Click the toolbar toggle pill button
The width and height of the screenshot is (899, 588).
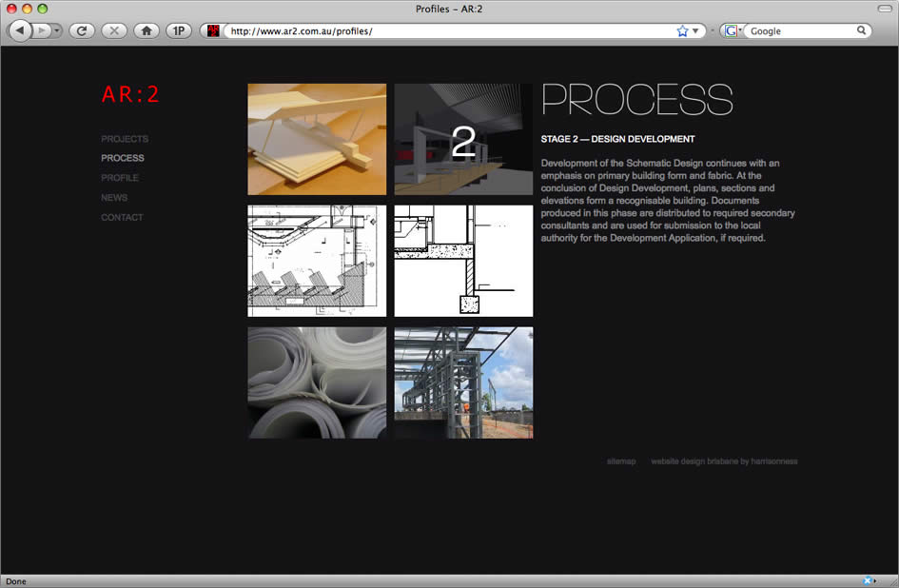click(x=885, y=9)
